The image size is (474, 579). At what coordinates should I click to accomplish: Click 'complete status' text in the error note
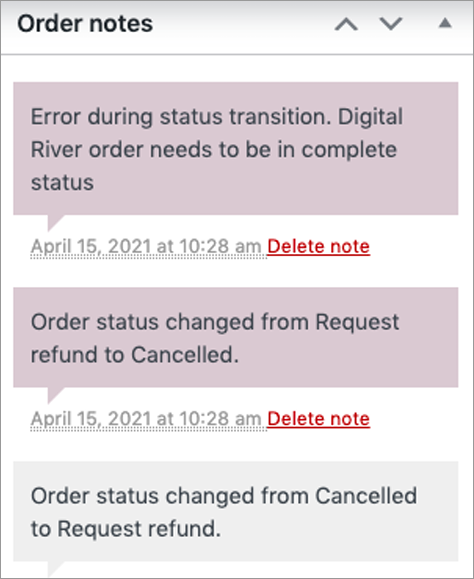pyautogui.click(x=214, y=166)
